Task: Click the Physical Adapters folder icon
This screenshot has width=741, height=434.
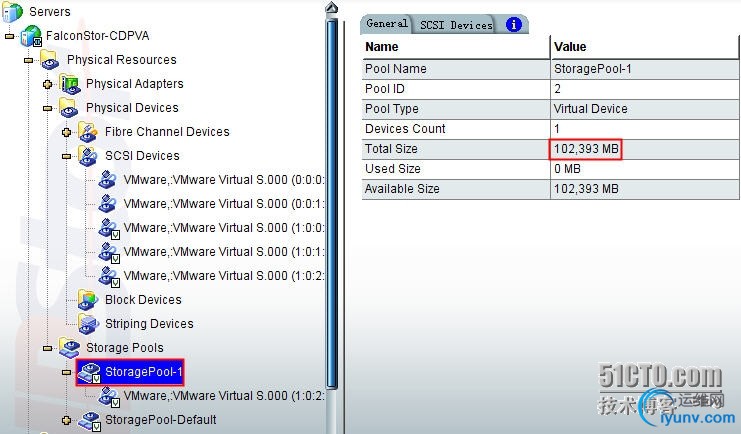Action: coord(69,84)
